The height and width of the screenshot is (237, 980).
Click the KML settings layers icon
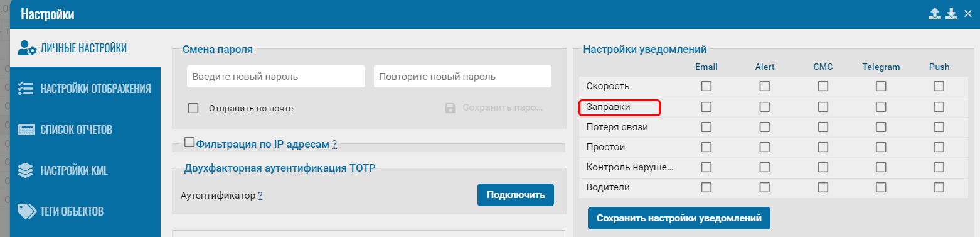[26, 170]
